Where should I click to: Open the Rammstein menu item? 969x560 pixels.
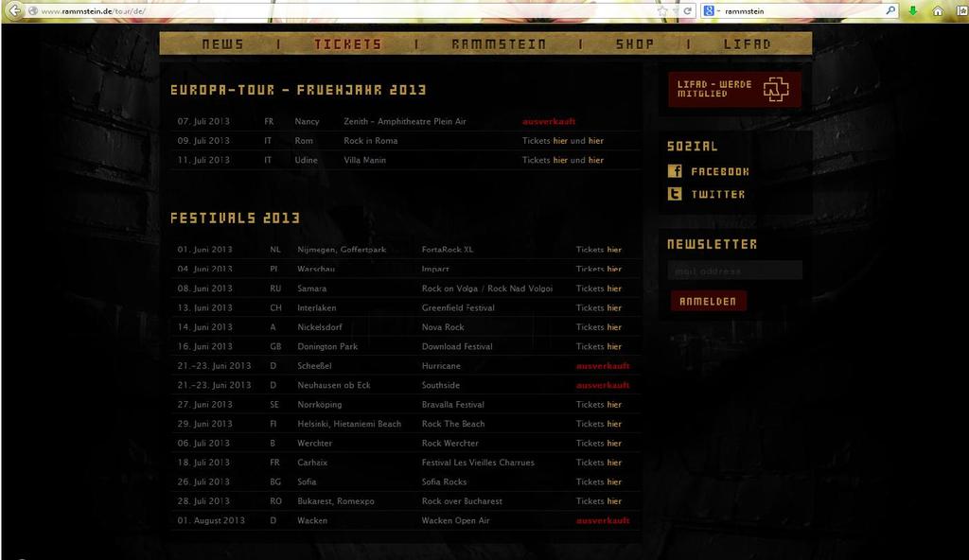[499, 44]
